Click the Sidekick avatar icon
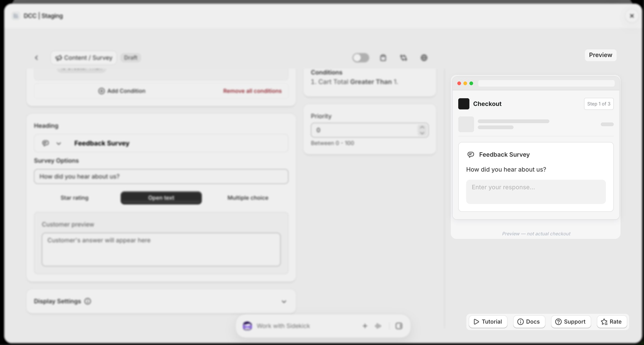This screenshot has height=345, width=644. 247,326
